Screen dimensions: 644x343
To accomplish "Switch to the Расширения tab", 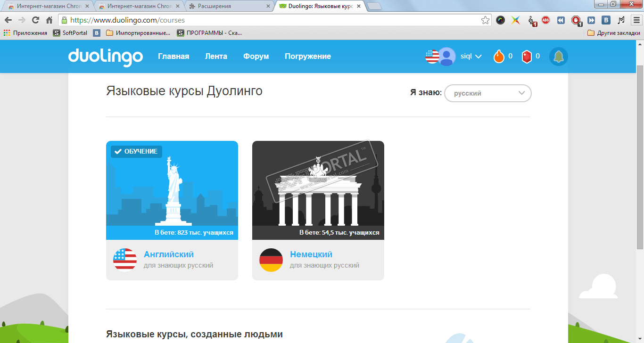I will (x=228, y=7).
